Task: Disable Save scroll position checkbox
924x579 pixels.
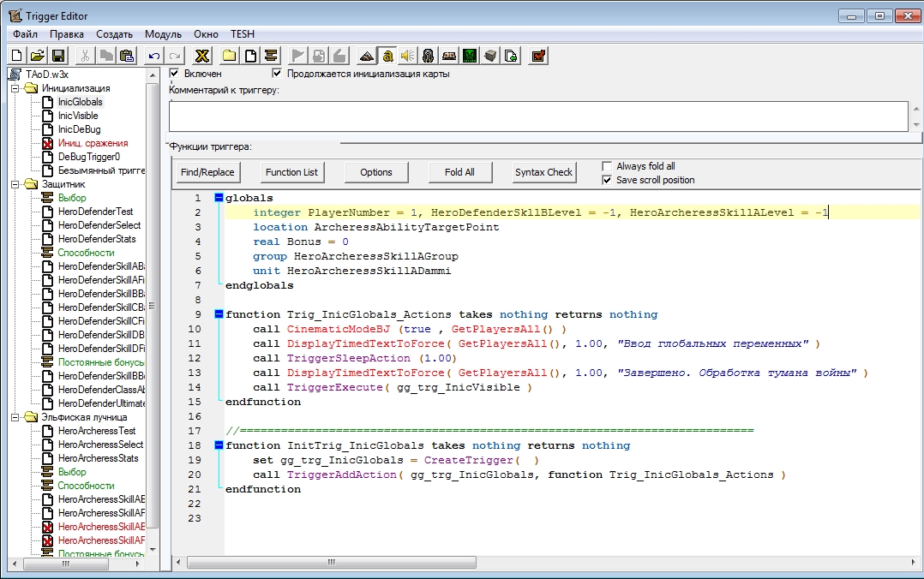Action: click(x=608, y=180)
